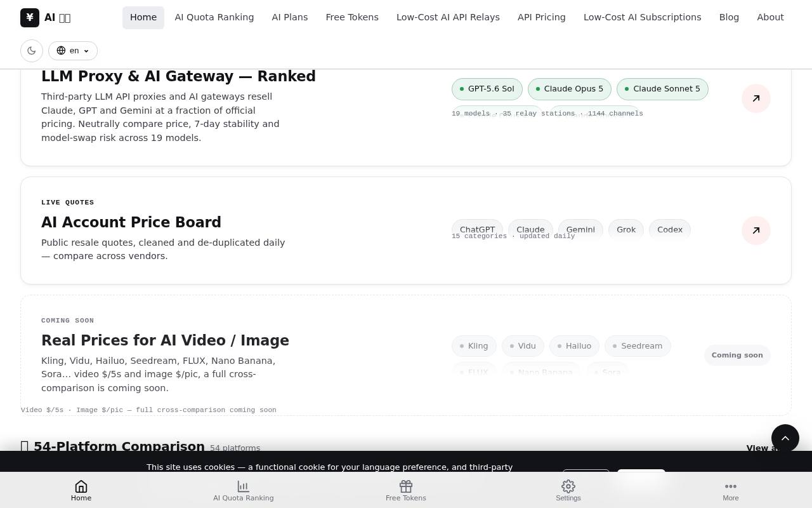This screenshot has height=508, width=812.
Task: Tap the Free Tokens gift icon in the bottom bar
Action: point(406,486)
